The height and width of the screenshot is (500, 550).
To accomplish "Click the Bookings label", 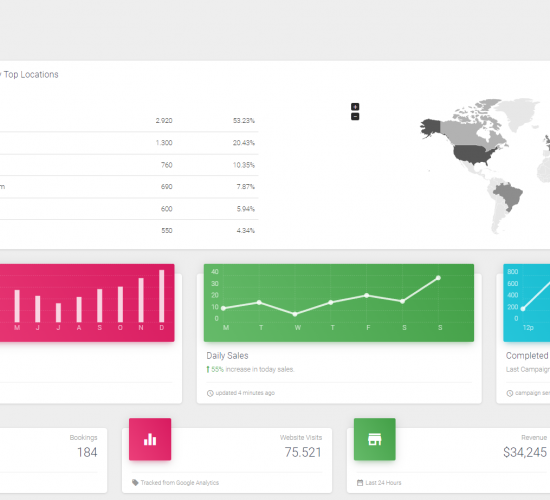I will [83, 438].
